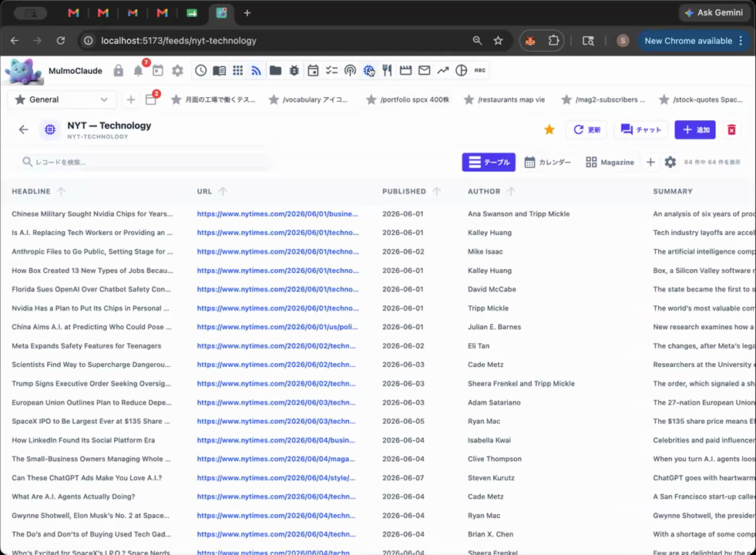756x555 pixels.
Task: Open bookmark 月面の工場で働くテス...
Action: [x=213, y=99]
